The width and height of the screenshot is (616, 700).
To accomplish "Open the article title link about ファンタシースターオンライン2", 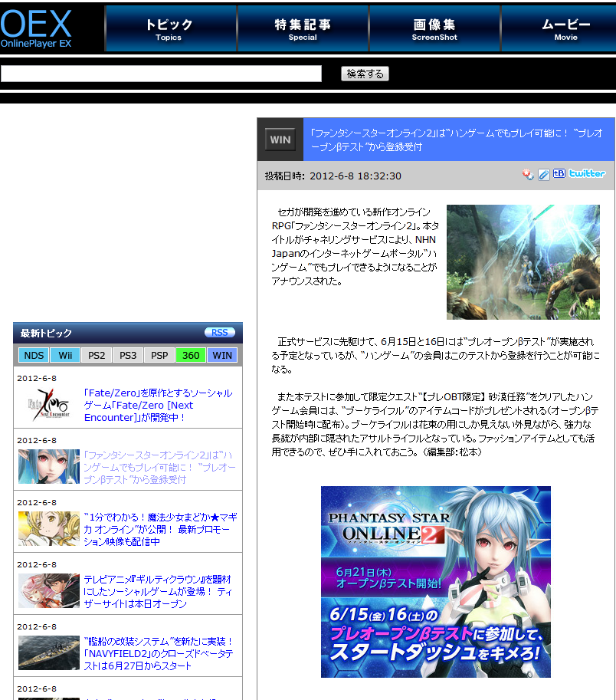I will point(457,140).
